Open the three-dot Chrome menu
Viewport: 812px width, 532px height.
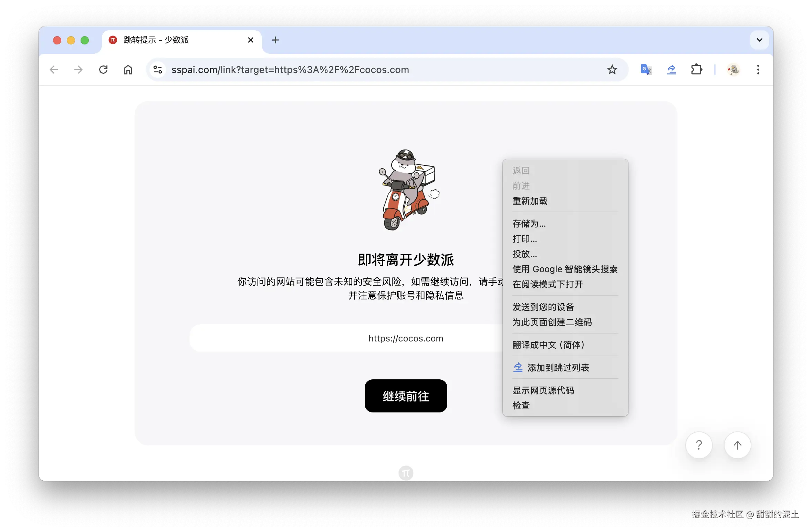(758, 70)
